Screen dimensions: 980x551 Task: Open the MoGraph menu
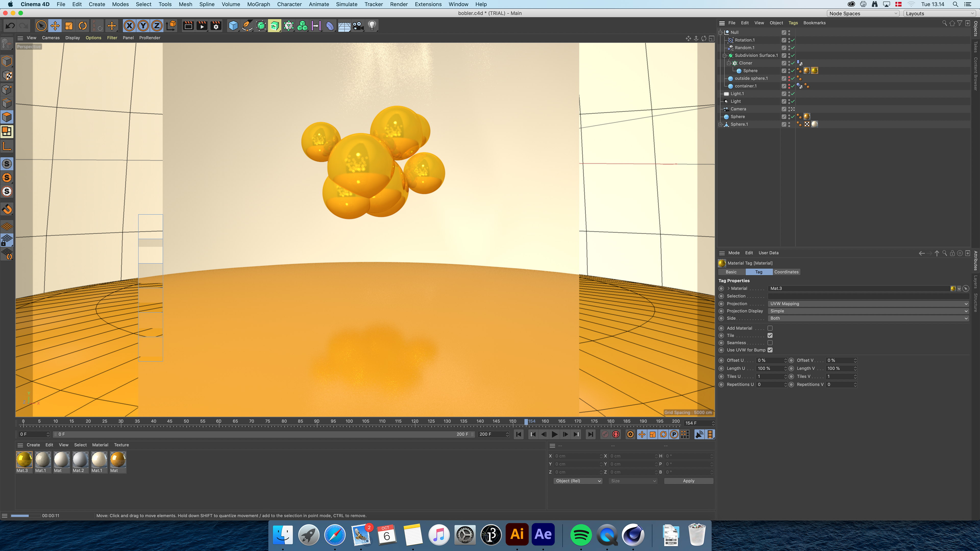[258, 4]
